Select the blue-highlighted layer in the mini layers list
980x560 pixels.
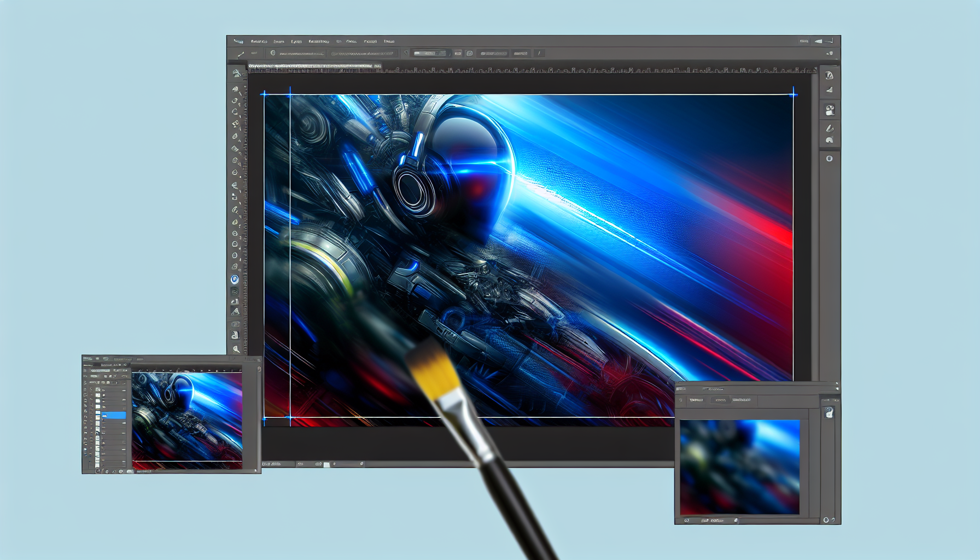pyautogui.click(x=113, y=416)
